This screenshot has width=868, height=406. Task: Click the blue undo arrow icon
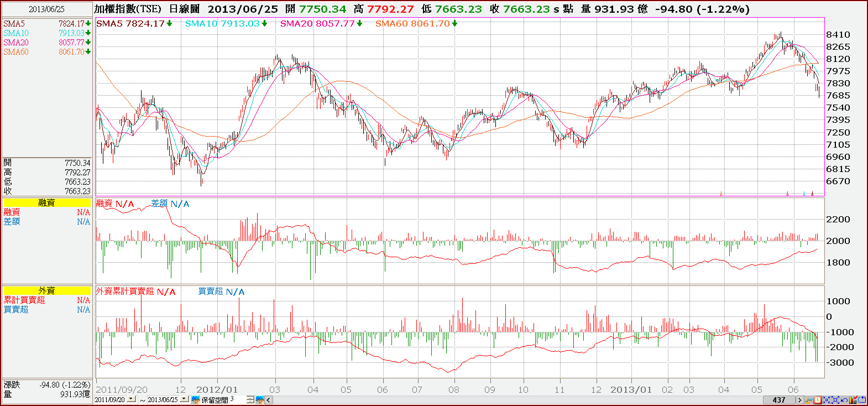(x=844, y=399)
